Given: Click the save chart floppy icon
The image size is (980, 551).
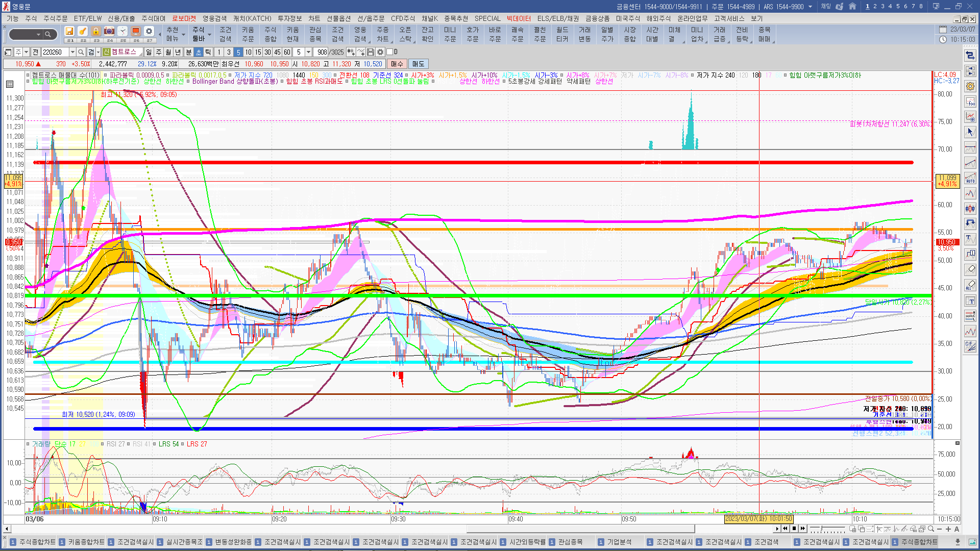Looking at the screenshot, I should (x=371, y=52).
